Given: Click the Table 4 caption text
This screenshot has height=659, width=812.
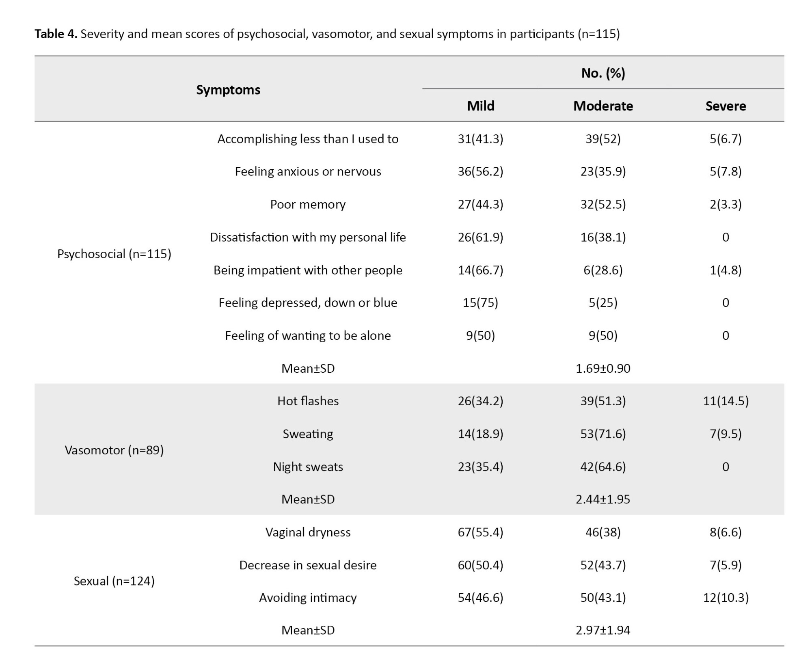Looking at the screenshot, I should tap(327, 34).
